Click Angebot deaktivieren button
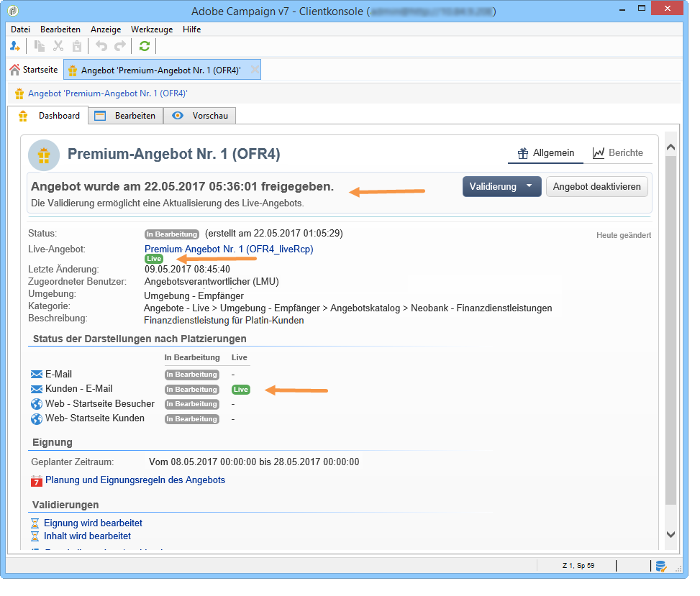Screen dimensions: 700x596 (597, 186)
